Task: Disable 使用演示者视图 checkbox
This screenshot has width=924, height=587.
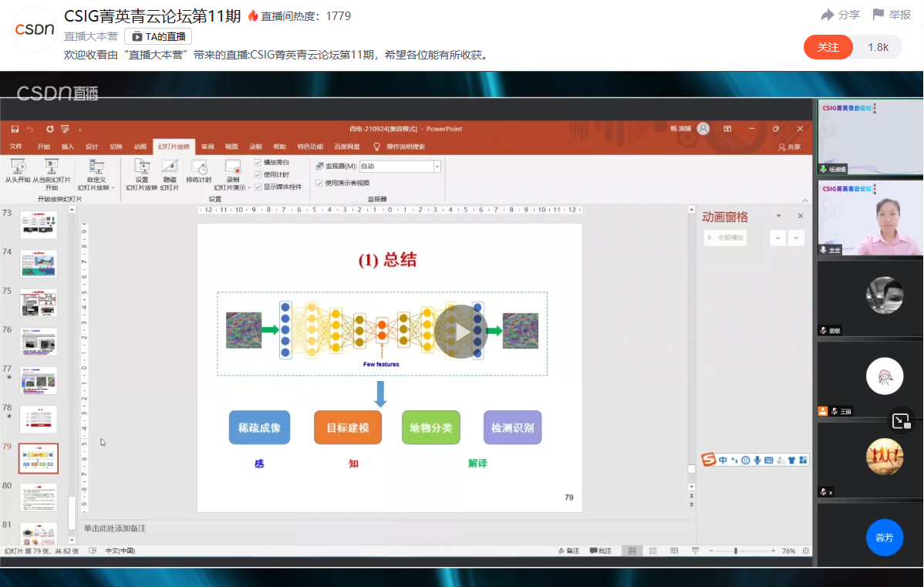Action: click(x=319, y=183)
